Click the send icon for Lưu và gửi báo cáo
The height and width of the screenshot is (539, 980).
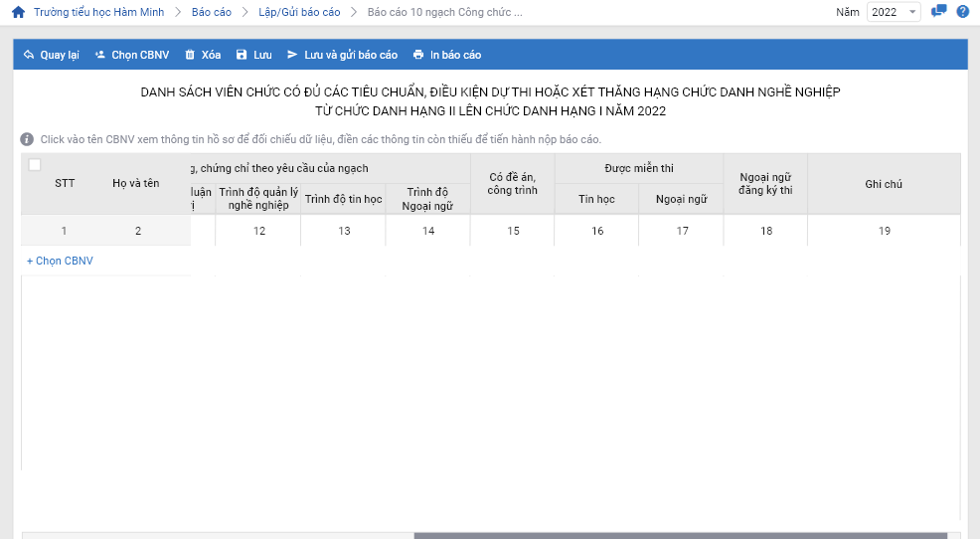[x=292, y=55]
